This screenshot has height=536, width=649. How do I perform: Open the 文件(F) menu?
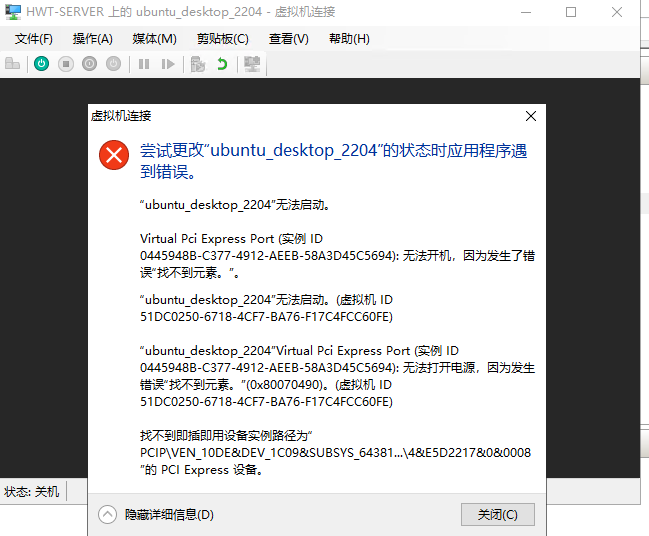click(34, 39)
